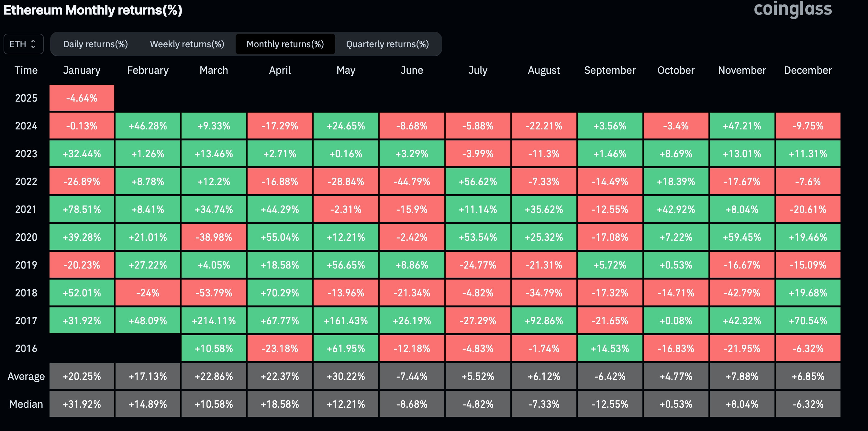Click the 2020 row label
The height and width of the screenshot is (431, 868).
26,237
